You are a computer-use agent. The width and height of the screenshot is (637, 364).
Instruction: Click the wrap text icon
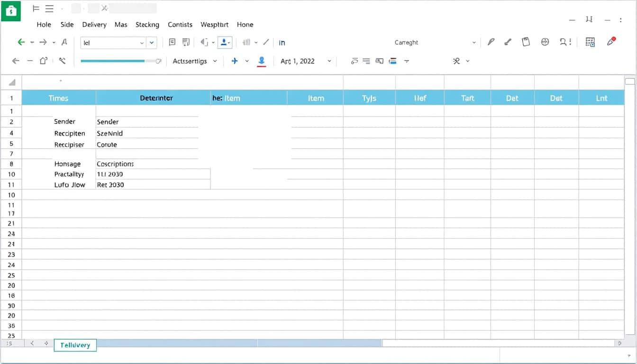click(x=355, y=61)
